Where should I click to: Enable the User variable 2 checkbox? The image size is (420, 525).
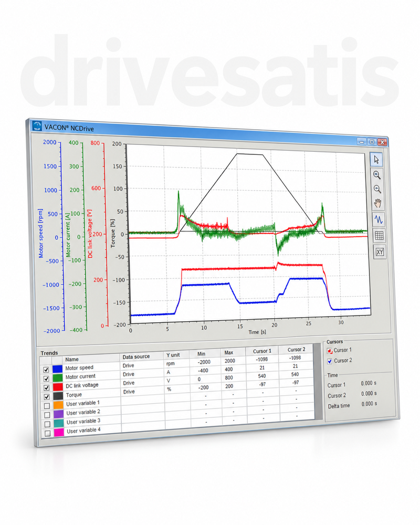(x=47, y=415)
